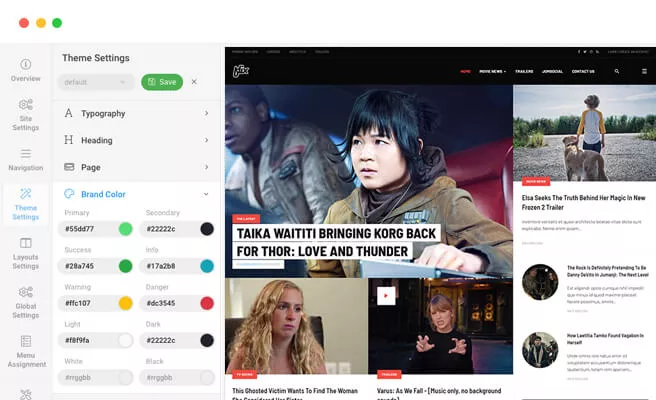Click the Navigation hamburger icon in sidebar

coord(26,154)
